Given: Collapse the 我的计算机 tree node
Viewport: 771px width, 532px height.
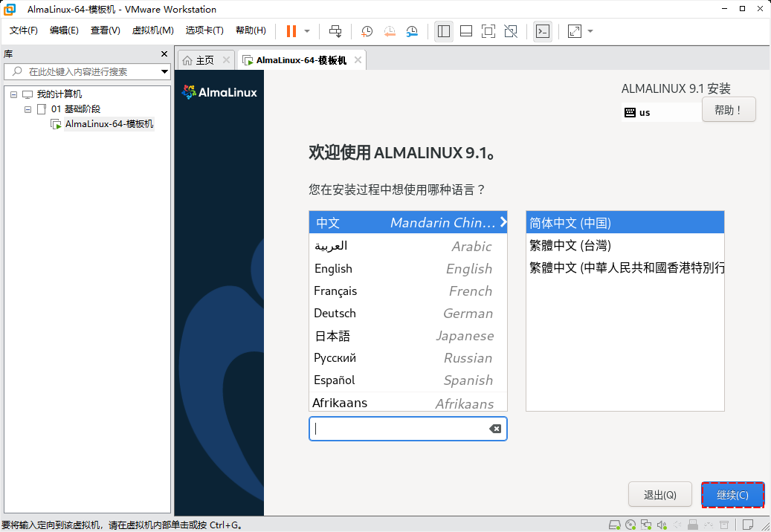Looking at the screenshot, I should coord(13,94).
